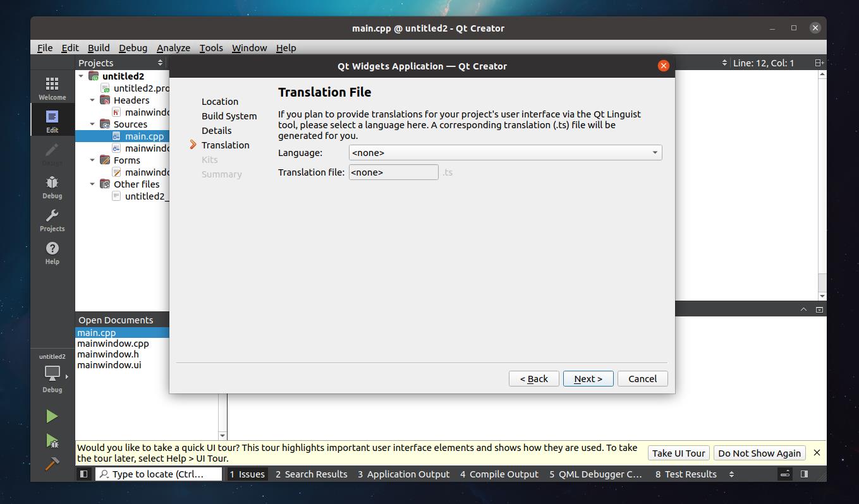Maximize the output pane
This screenshot has height=504, width=859.
coord(803,309)
